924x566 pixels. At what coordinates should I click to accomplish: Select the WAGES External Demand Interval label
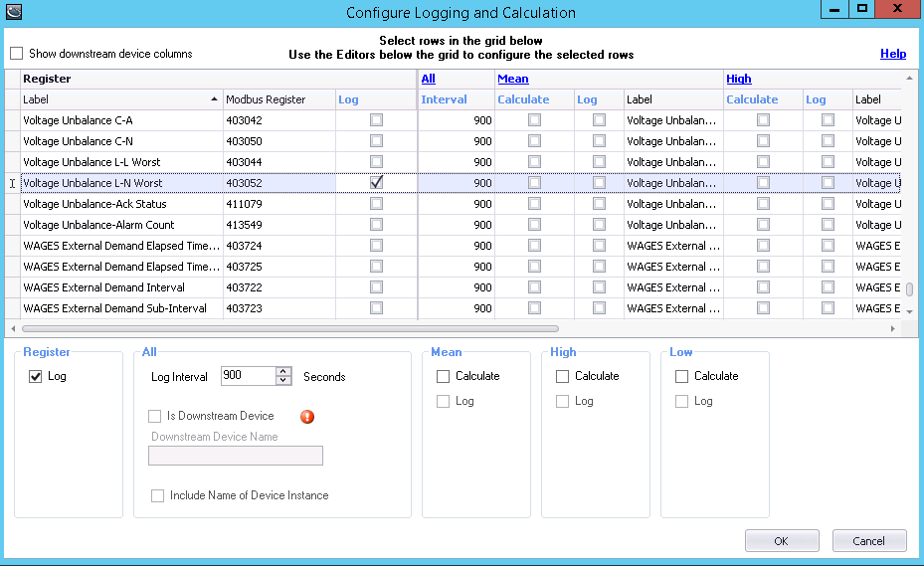coord(103,287)
